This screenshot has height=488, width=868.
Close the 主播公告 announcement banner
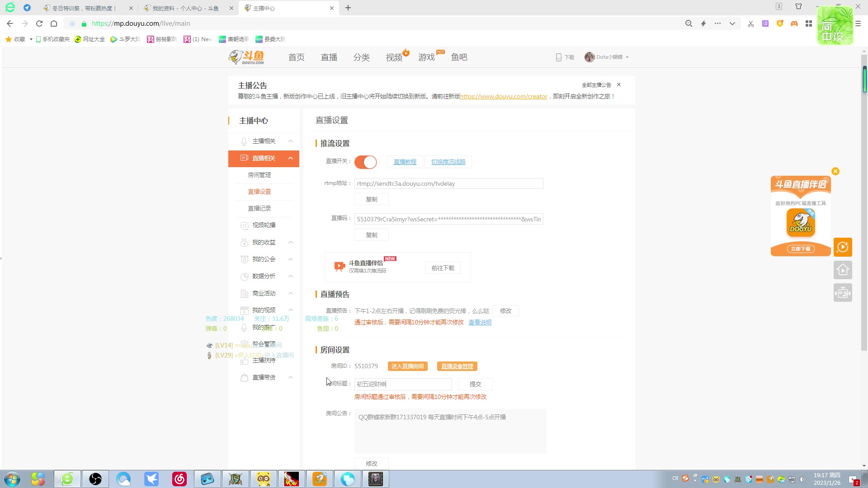(619, 85)
